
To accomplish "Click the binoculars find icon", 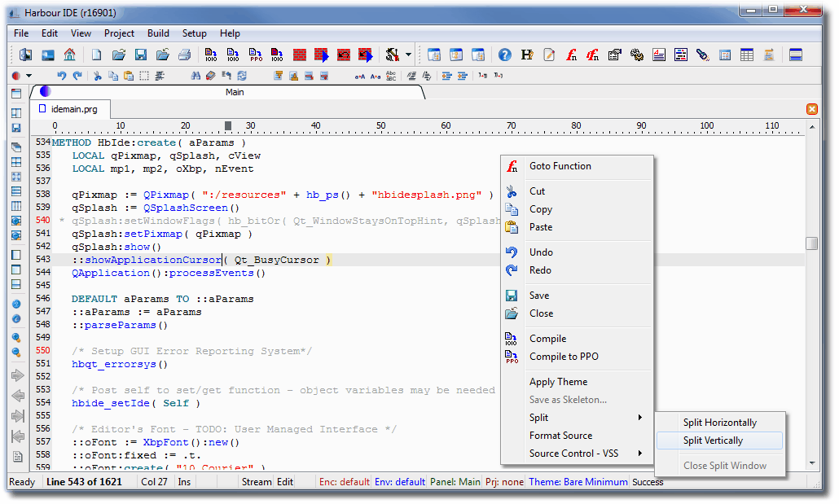I will (195, 76).
